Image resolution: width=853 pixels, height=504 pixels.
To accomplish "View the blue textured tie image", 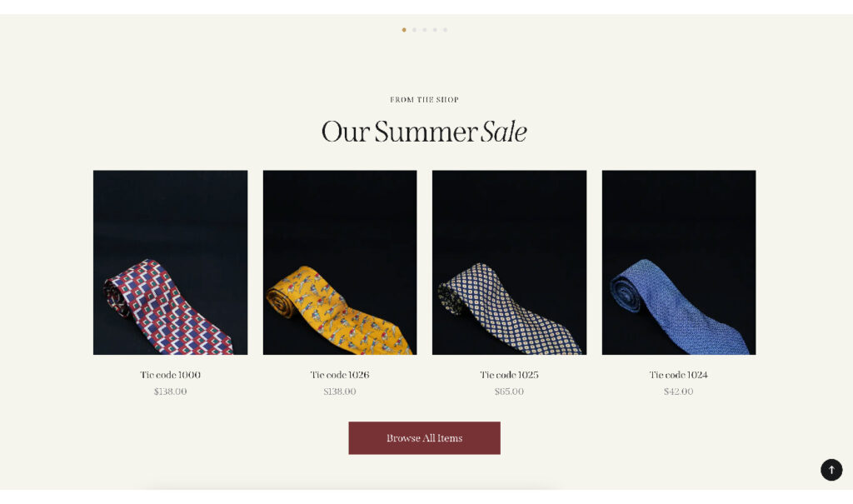I will (x=678, y=262).
